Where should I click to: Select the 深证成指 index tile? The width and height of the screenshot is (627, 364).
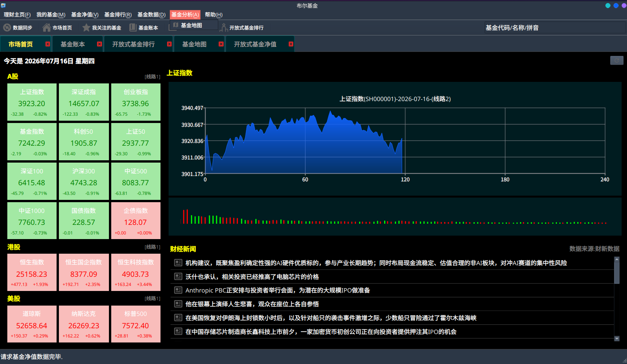(x=84, y=102)
